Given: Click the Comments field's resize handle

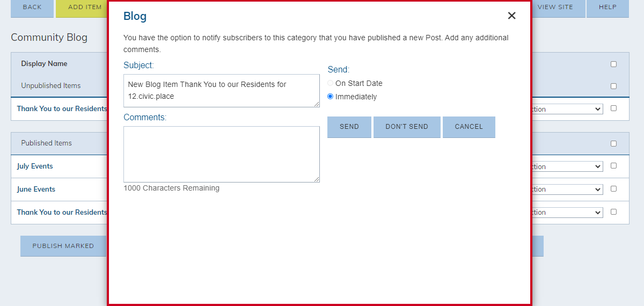Looking at the screenshot, I should pos(317,179).
